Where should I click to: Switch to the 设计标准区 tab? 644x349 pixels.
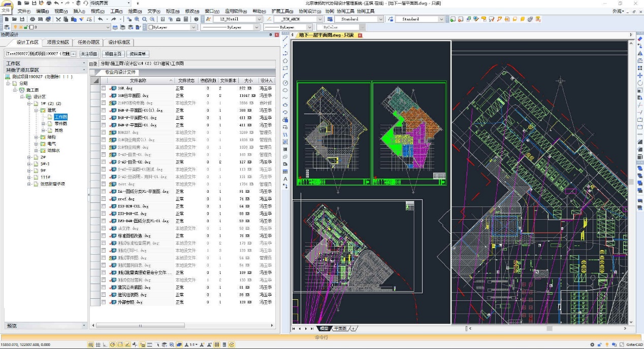(x=119, y=43)
